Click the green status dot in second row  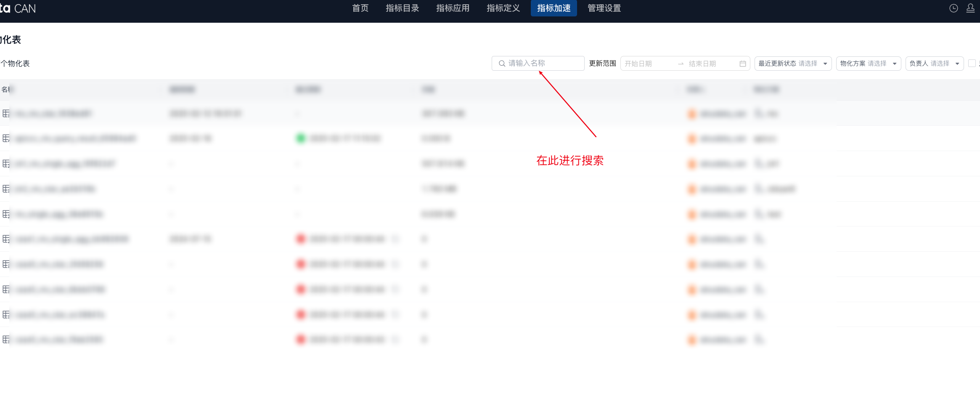(301, 138)
